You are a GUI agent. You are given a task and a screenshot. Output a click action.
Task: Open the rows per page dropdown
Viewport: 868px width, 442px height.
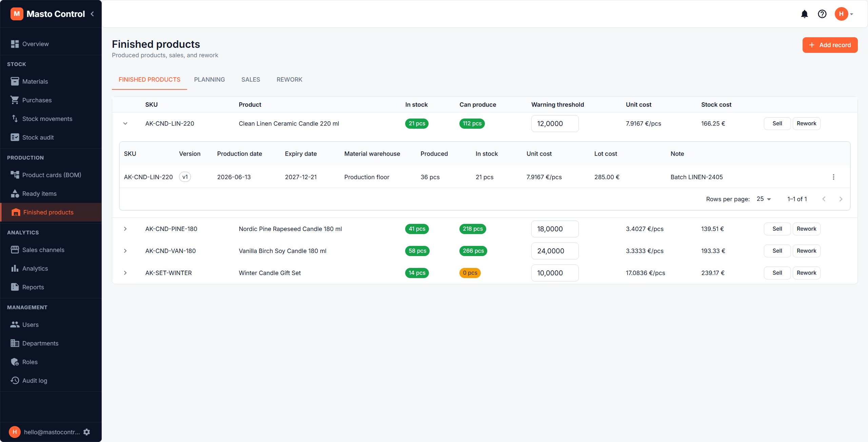764,199
